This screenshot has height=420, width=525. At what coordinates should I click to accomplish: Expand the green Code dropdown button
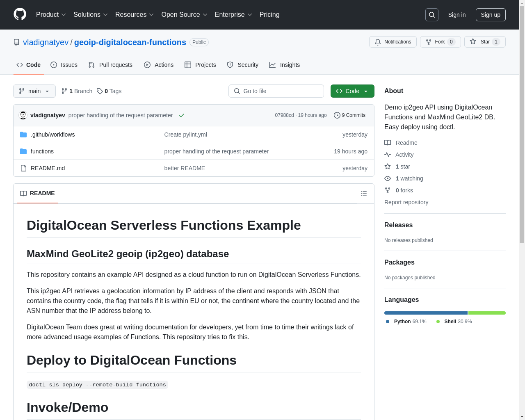point(352,91)
